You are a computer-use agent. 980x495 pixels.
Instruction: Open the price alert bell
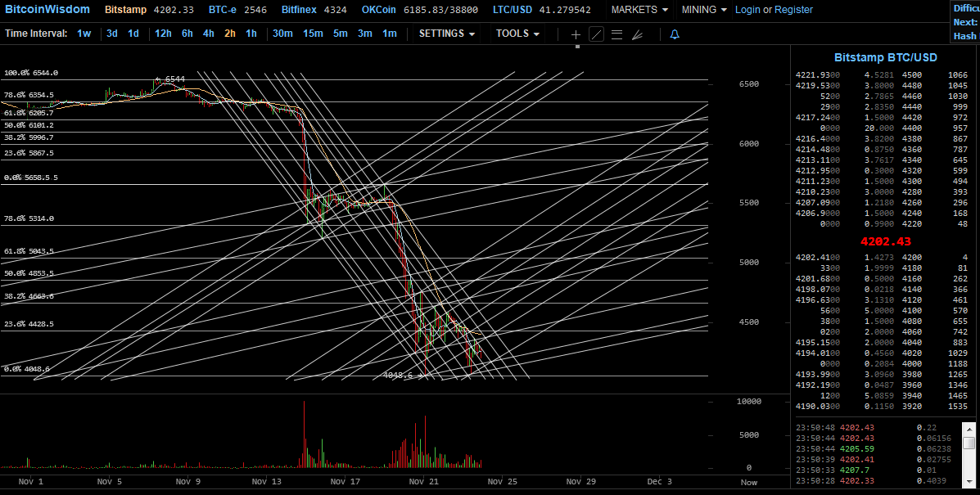675,34
